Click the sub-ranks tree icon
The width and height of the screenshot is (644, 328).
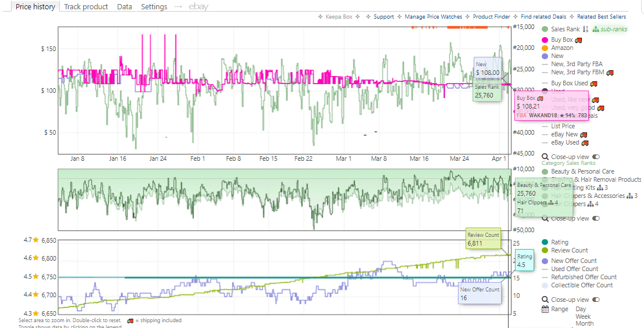[x=595, y=30]
